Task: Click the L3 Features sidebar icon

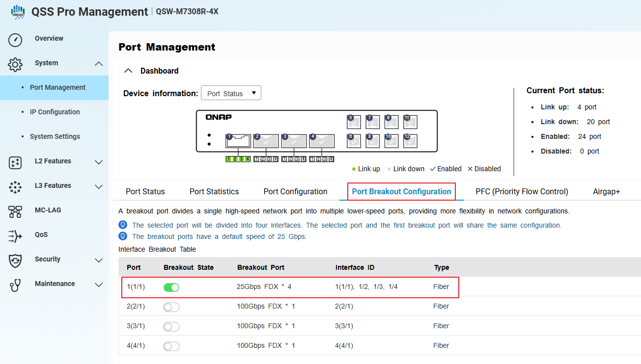Action: [x=16, y=187]
